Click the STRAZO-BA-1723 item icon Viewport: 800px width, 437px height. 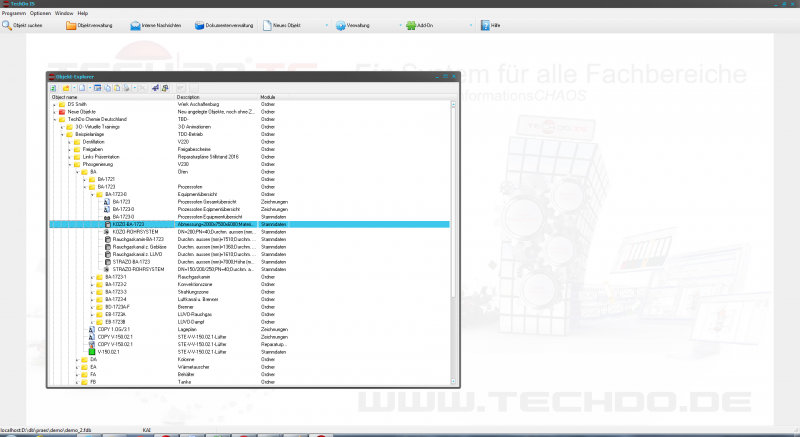[107, 262]
